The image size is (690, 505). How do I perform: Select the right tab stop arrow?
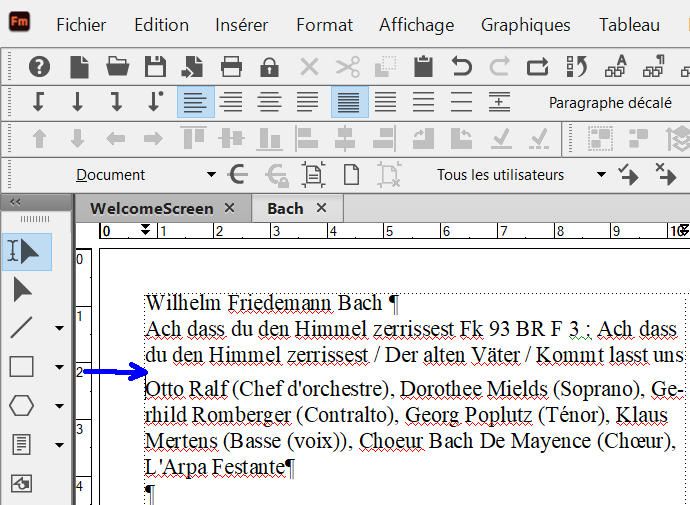[x=116, y=102]
